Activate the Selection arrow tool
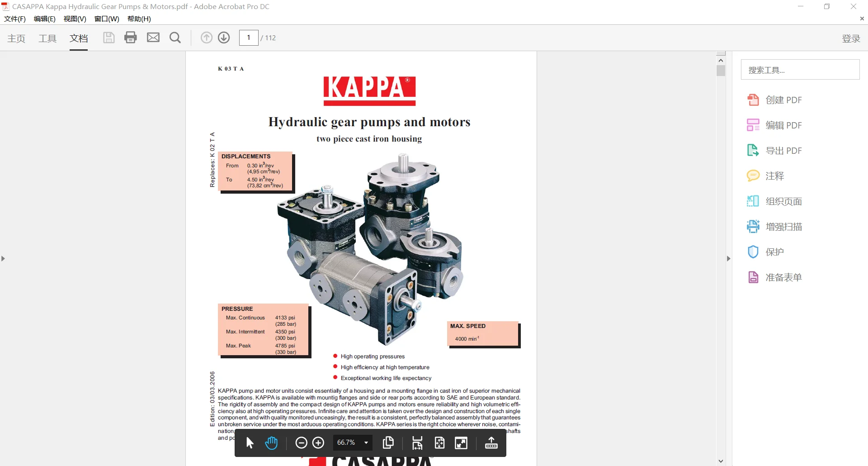The height and width of the screenshot is (466, 868). pos(250,443)
